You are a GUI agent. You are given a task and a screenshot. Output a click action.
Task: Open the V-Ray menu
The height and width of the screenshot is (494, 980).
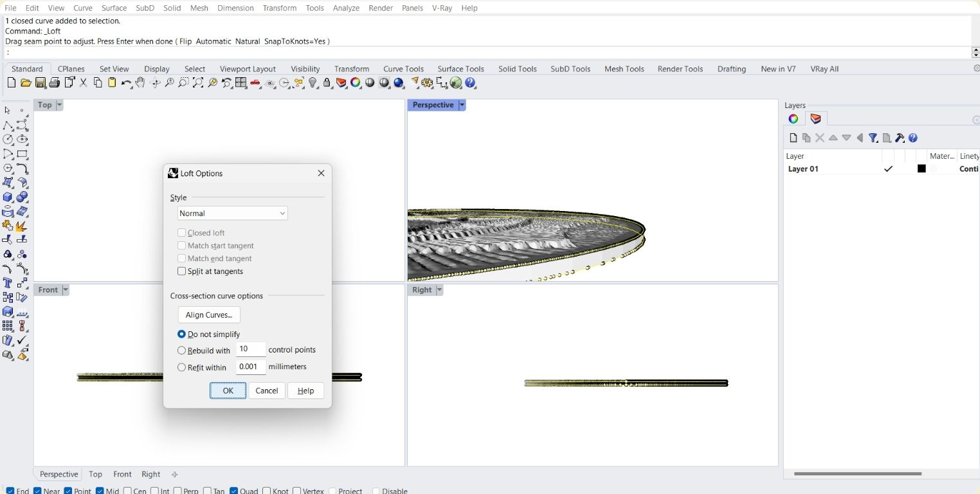point(442,8)
